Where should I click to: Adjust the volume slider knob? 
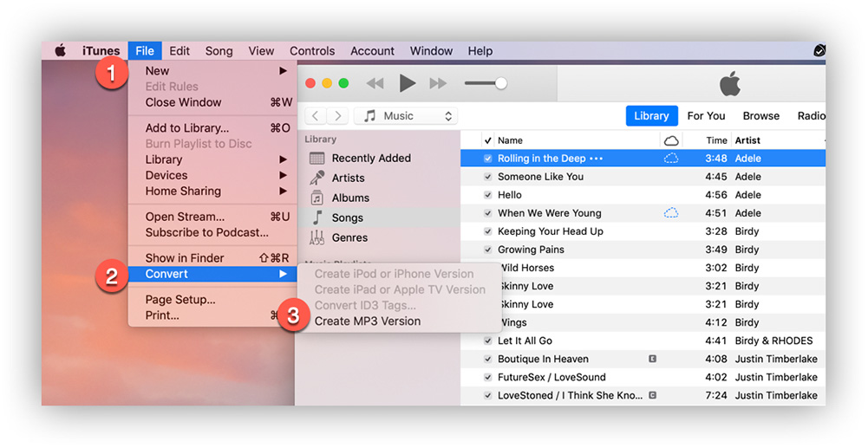[x=500, y=83]
